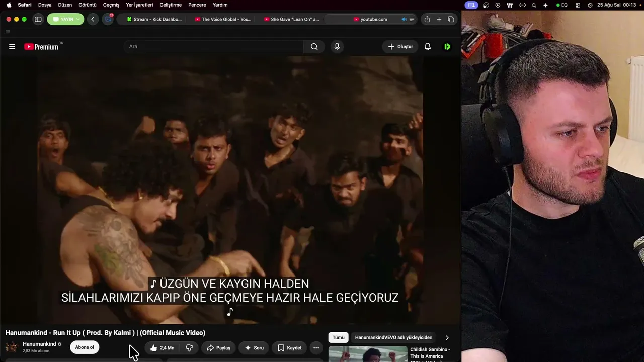Viewport: 644px width, 362px height.
Task: Click the screen-sharing status icon in menu bar
Action: click(x=471, y=5)
